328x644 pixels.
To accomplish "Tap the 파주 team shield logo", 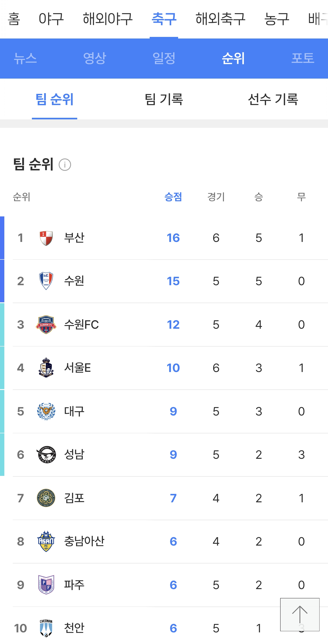I will [46, 585].
